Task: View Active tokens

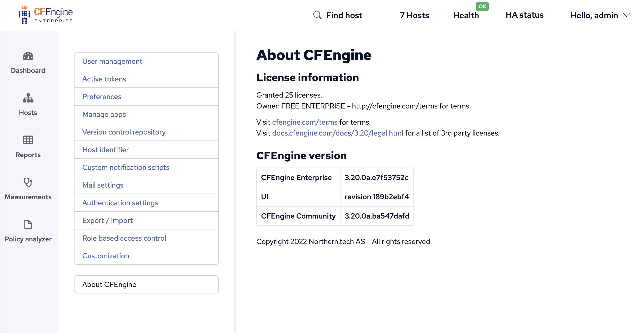Action: coord(104,79)
